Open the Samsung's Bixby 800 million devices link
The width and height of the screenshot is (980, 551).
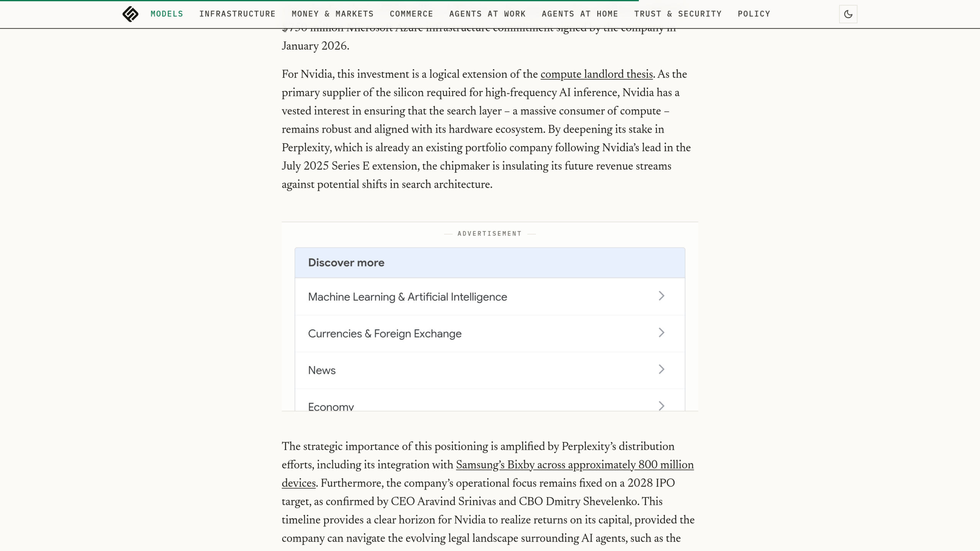click(575, 465)
